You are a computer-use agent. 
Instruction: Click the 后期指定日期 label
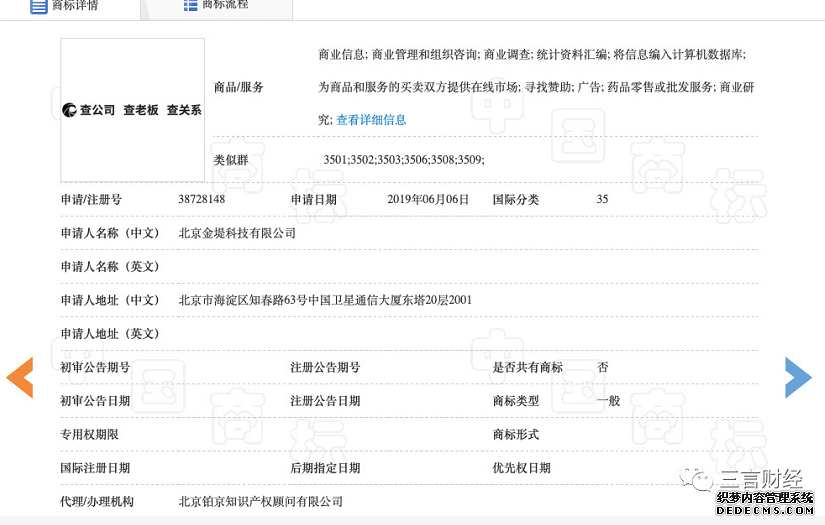click(x=325, y=468)
